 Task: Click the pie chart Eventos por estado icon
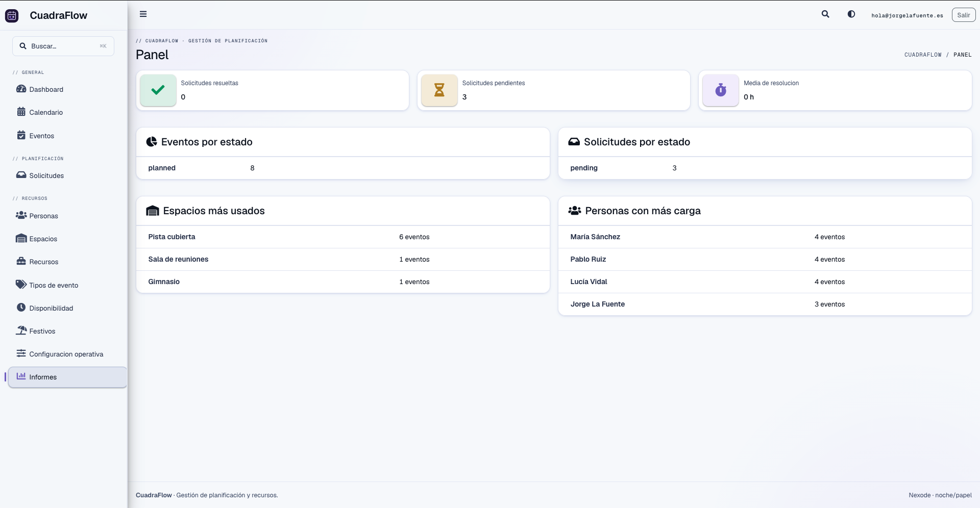pyautogui.click(x=152, y=142)
